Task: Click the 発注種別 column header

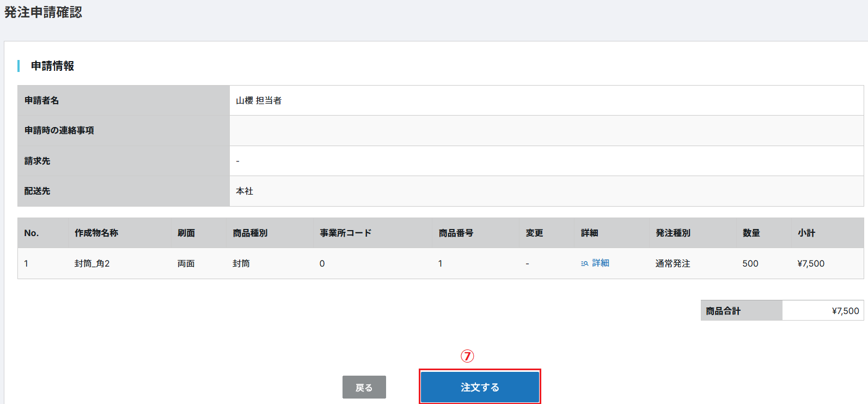Action: click(673, 233)
